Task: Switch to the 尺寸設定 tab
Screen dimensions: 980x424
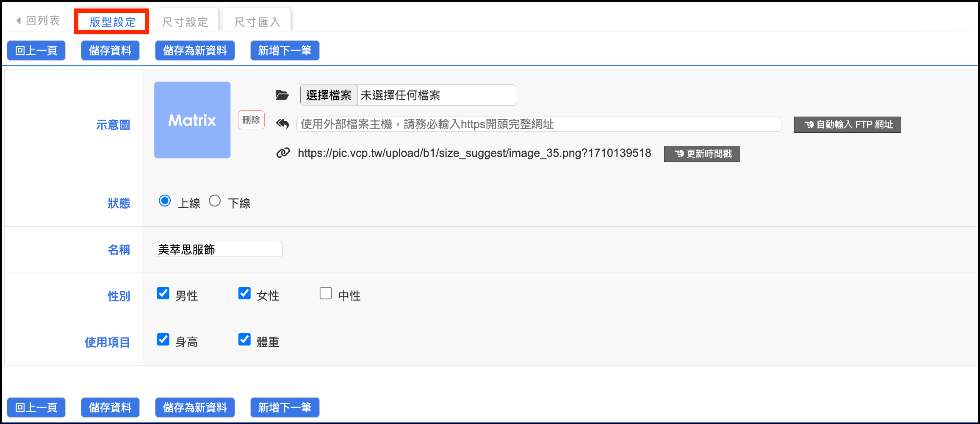Action: (x=185, y=22)
